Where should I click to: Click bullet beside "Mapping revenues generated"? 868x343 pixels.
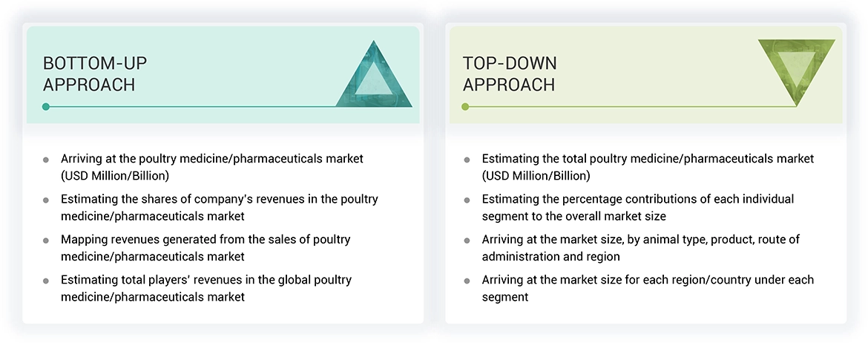[46, 241]
